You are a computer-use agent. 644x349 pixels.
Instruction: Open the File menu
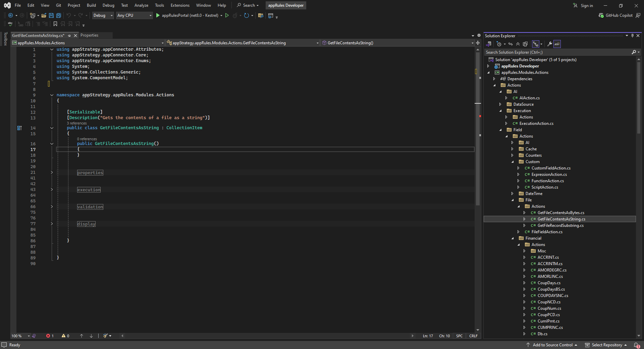pos(18,5)
